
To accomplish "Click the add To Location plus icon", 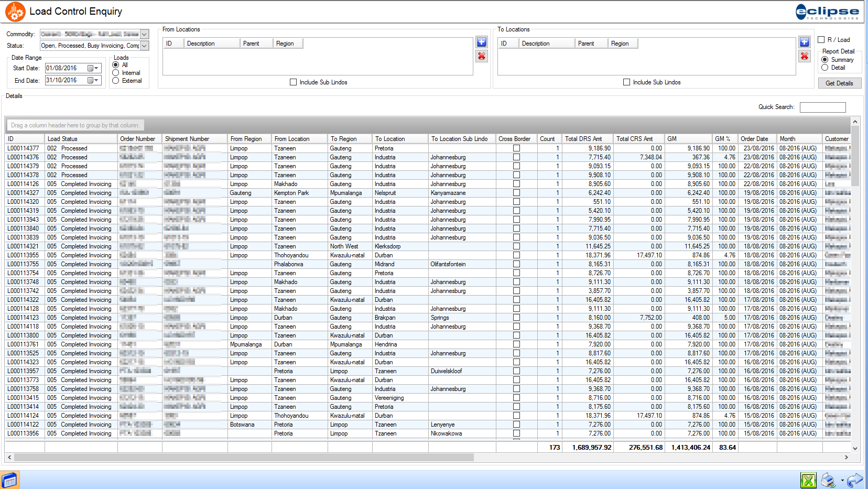I will [x=804, y=42].
